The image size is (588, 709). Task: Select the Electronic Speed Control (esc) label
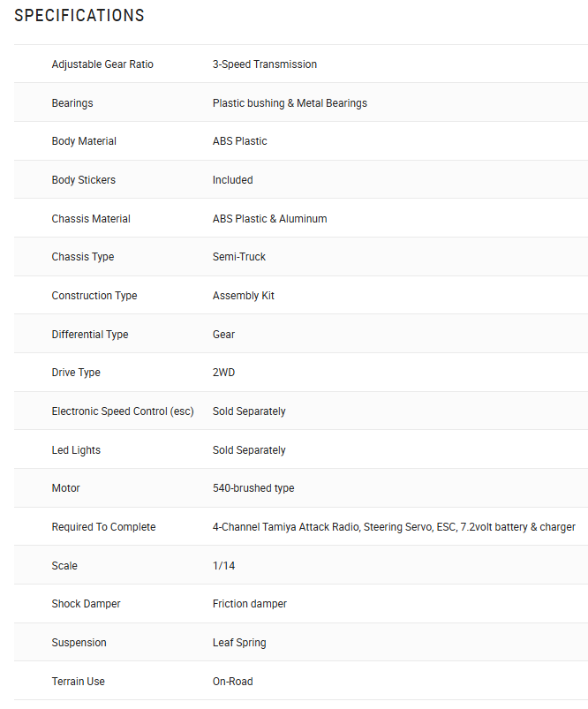click(x=123, y=411)
